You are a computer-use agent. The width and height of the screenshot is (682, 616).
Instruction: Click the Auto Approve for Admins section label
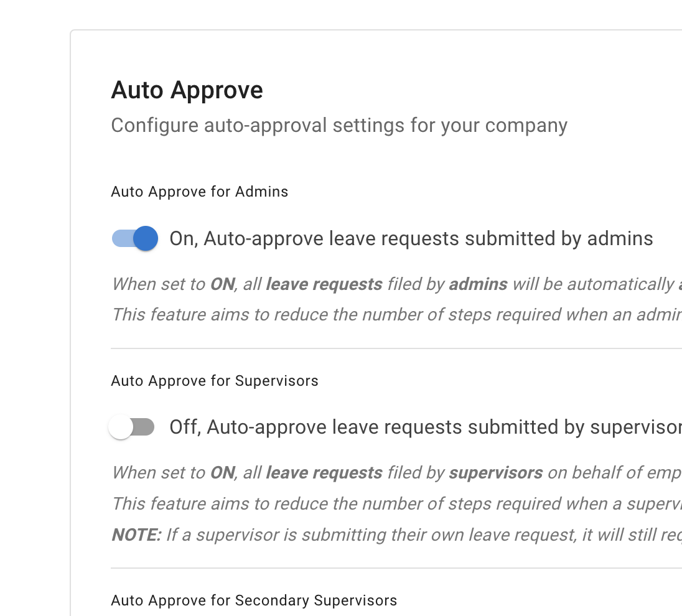(199, 192)
